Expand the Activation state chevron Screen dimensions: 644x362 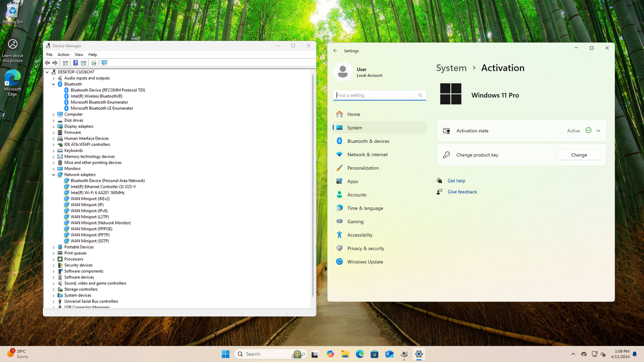(599, 131)
